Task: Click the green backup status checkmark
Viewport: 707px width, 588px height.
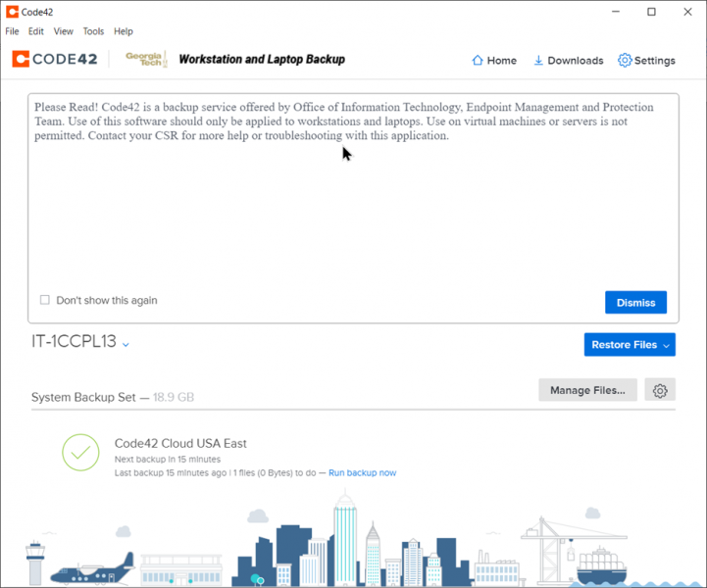Action: coord(80,453)
